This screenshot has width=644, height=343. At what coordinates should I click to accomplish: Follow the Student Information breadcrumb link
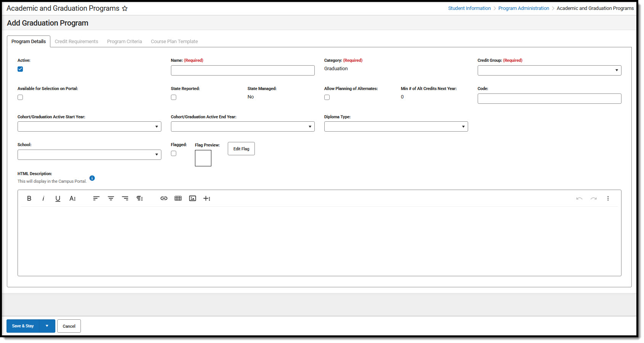tap(469, 8)
